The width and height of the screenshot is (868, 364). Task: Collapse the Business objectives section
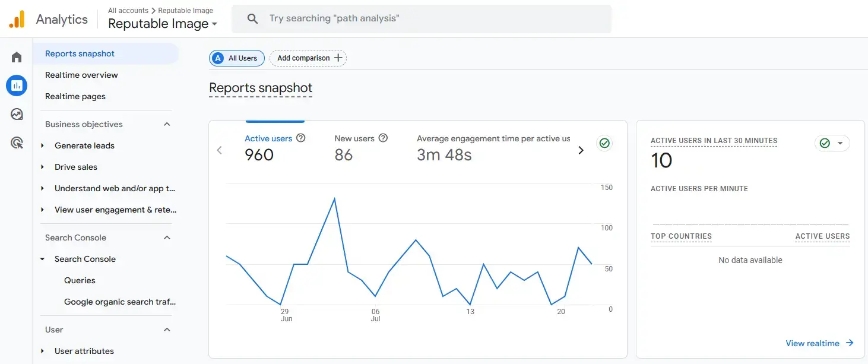pyautogui.click(x=167, y=124)
